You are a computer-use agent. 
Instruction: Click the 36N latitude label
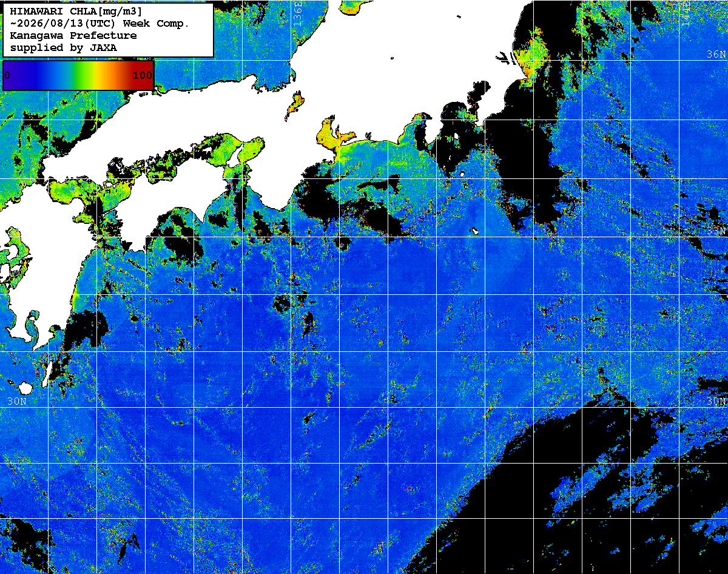coord(716,54)
